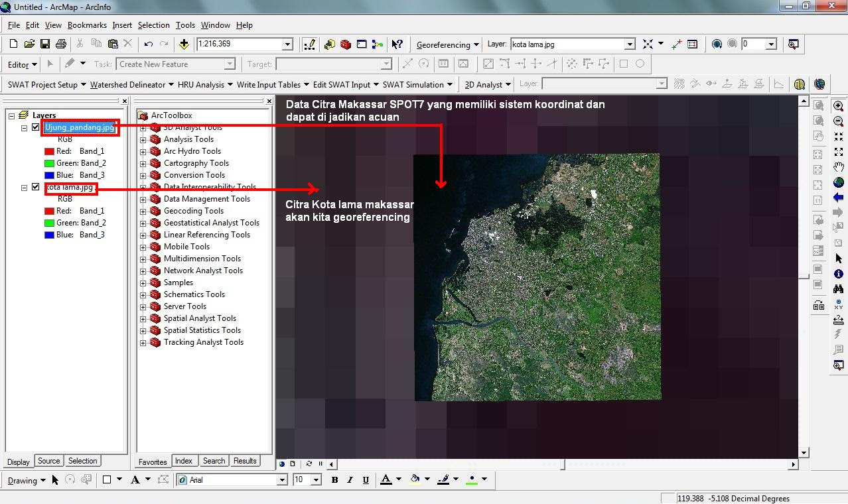This screenshot has width=848, height=504.
Task: Open the Selection menu
Action: click(154, 25)
